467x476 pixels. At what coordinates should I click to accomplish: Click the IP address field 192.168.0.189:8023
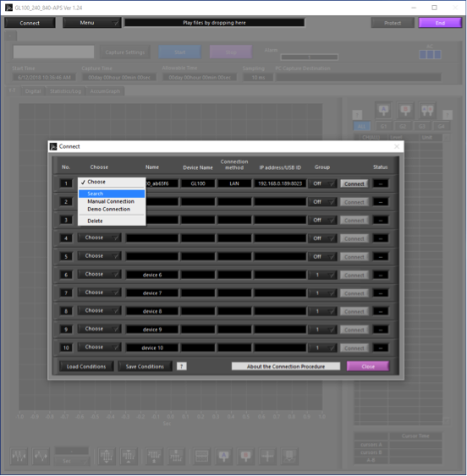point(280,183)
